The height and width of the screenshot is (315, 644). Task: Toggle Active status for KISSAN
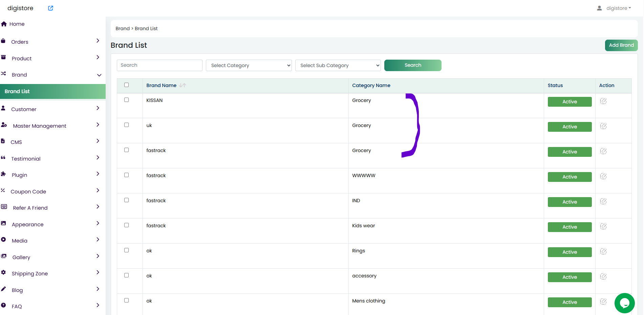[x=570, y=102]
